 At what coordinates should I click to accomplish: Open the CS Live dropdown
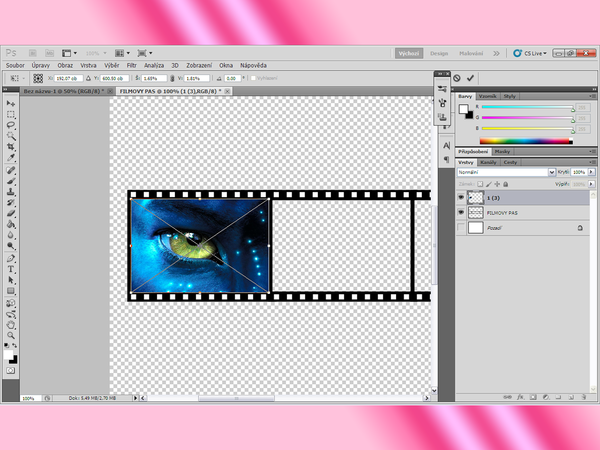(x=532, y=52)
